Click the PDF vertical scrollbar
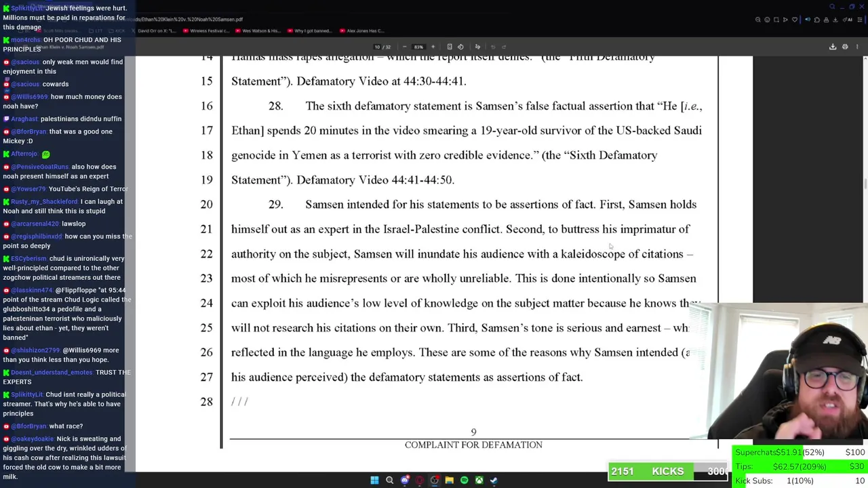 click(865, 183)
